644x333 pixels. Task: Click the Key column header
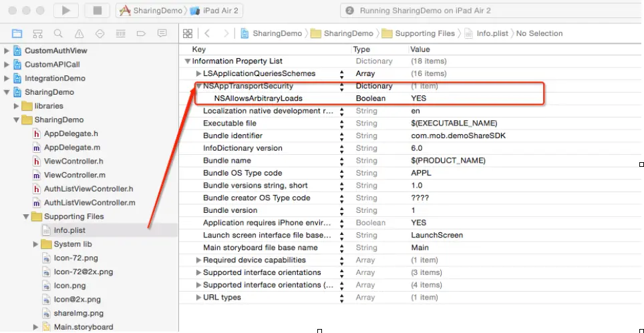199,49
